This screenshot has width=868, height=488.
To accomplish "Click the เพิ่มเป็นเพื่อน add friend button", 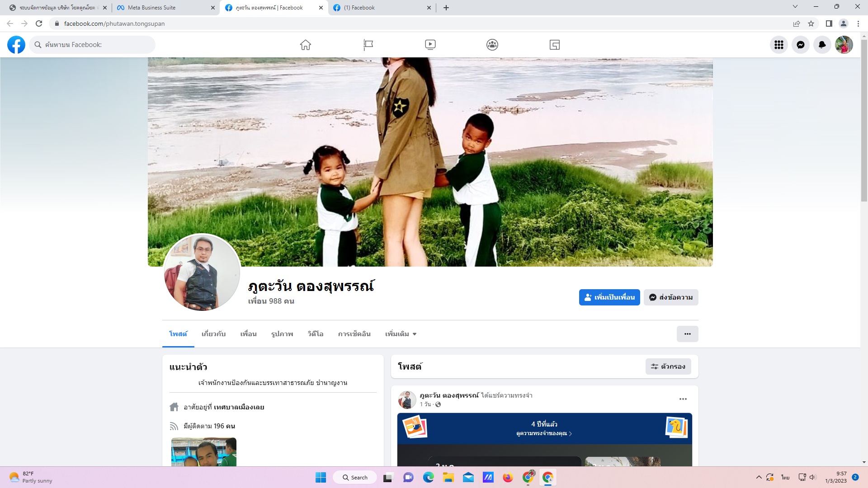I will click(609, 297).
